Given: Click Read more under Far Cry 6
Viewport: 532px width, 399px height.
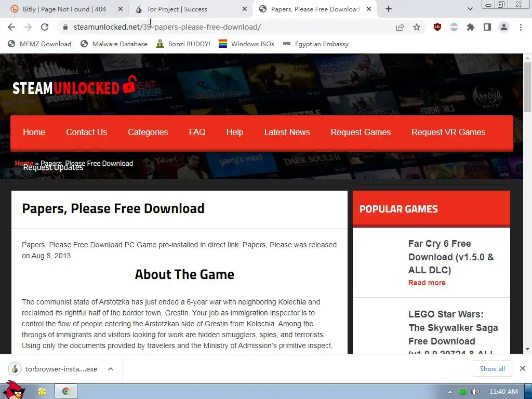Looking at the screenshot, I should click(427, 283).
